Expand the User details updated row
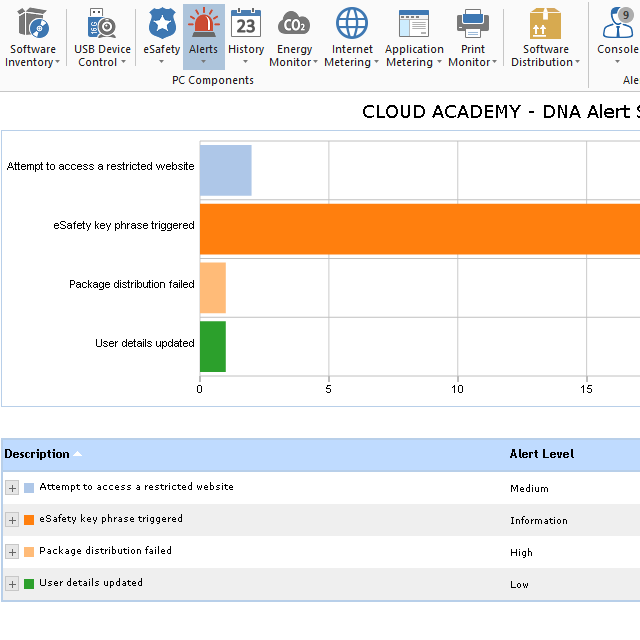Viewport: 640px width, 640px height. pyautogui.click(x=12, y=584)
